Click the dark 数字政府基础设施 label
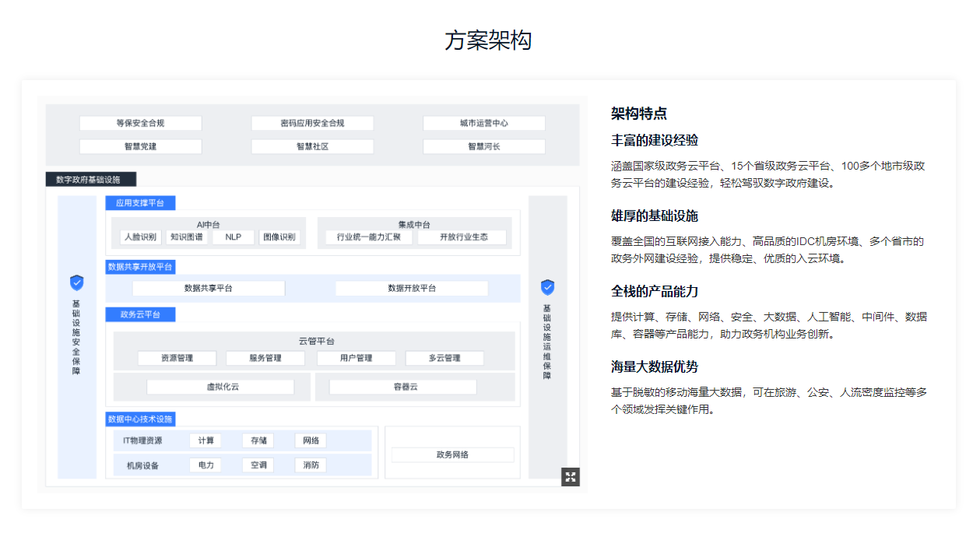 [91, 180]
